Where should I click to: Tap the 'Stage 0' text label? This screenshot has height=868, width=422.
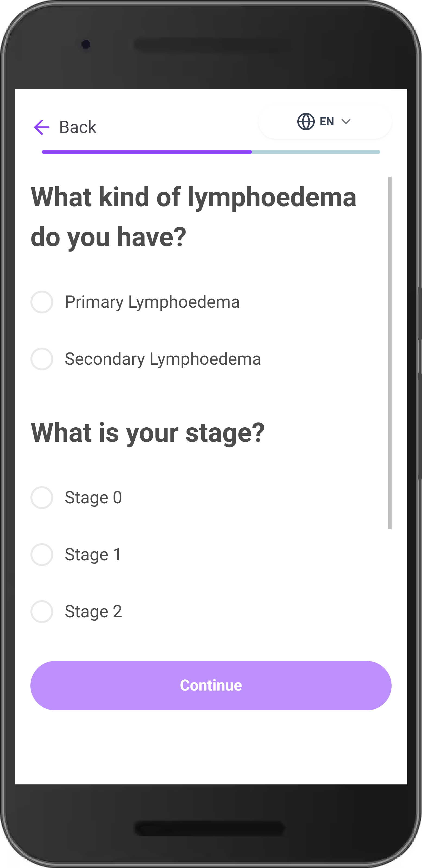click(x=93, y=497)
